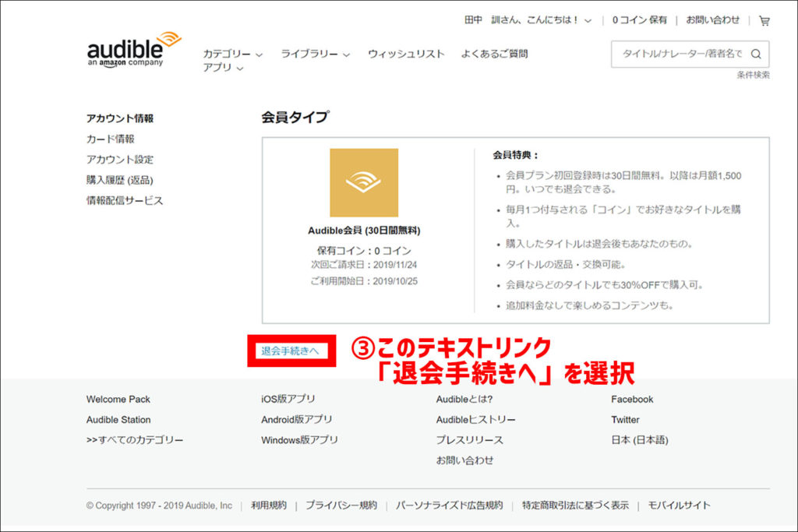The width and height of the screenshot is (798, 532).
Task: View the 0 コイン 保有 balance
Action: [639, 20]
